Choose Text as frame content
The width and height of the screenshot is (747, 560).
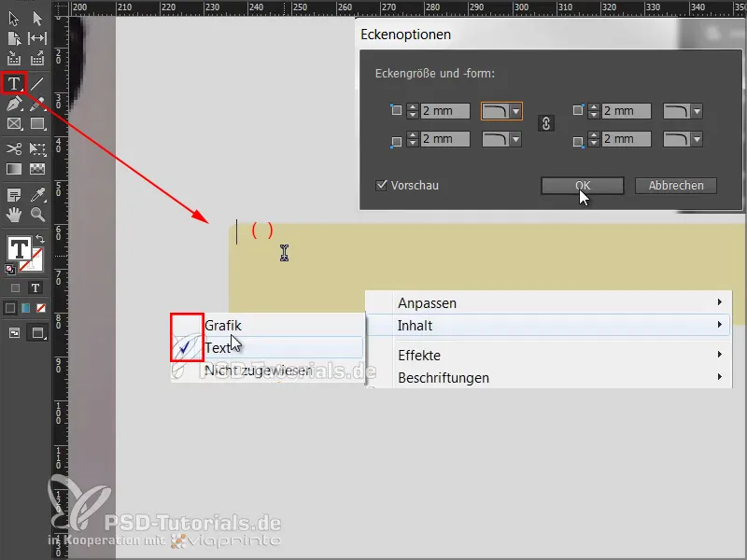click(268, 347)
